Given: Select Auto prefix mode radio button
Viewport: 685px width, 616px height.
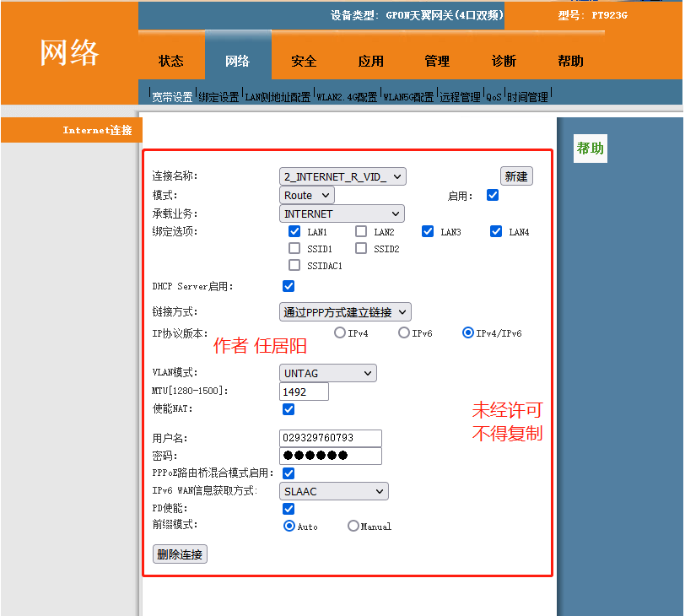Looking at the screenshot, I should [289, 526].
